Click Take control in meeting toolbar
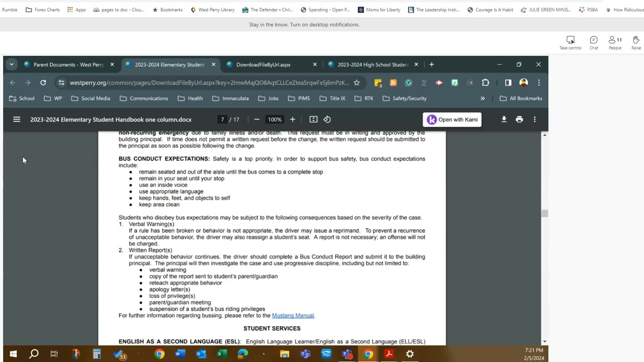Screen dimensions: 644x362 coord(570,43)
